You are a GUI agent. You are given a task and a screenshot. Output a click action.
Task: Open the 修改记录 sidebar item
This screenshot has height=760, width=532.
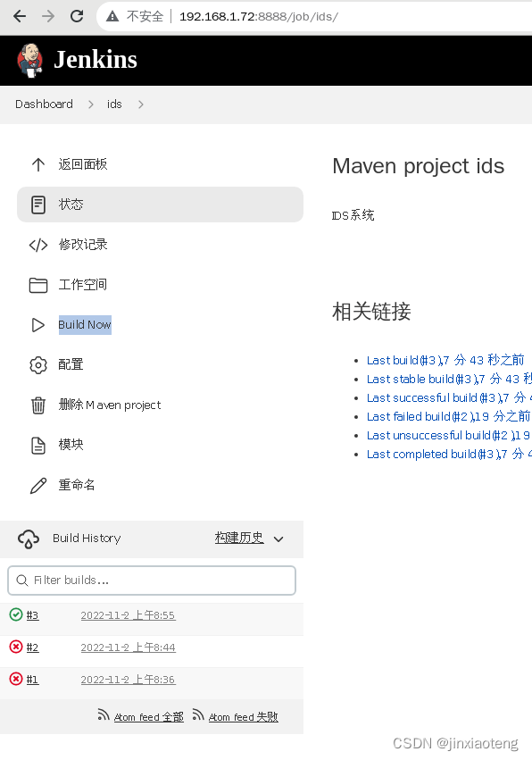(83, 245)
